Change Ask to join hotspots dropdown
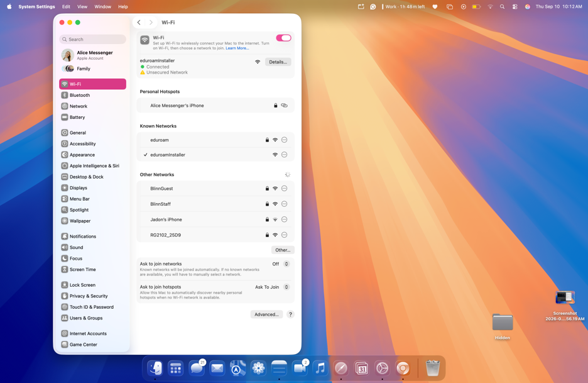 click(273, 287)
